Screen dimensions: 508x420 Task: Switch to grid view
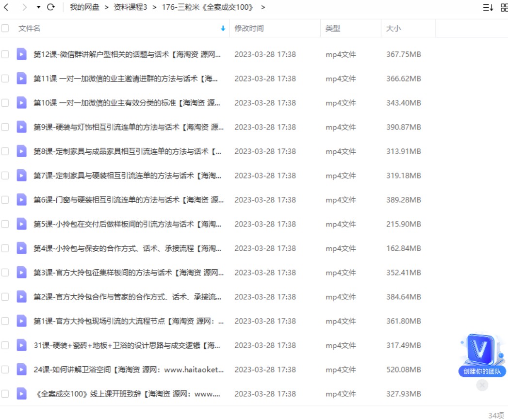click(505, 7)
